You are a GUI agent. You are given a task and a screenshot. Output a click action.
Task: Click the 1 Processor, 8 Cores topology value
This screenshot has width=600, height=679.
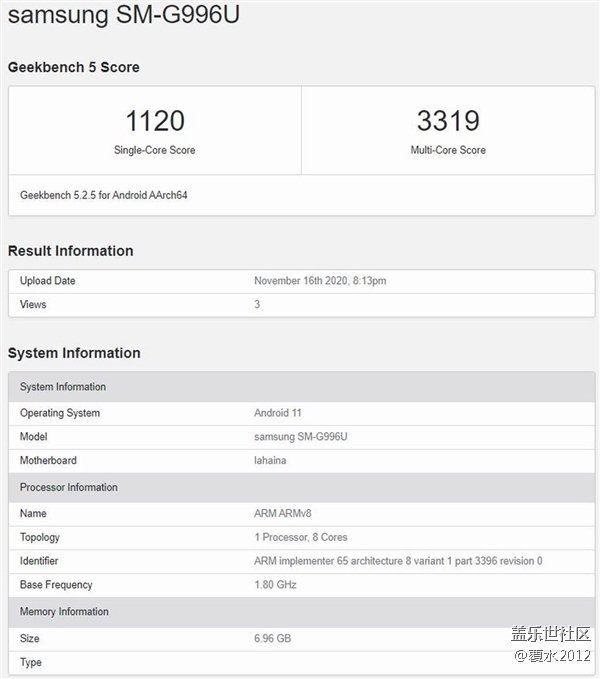pyautogui.click(x=301, y=537)
